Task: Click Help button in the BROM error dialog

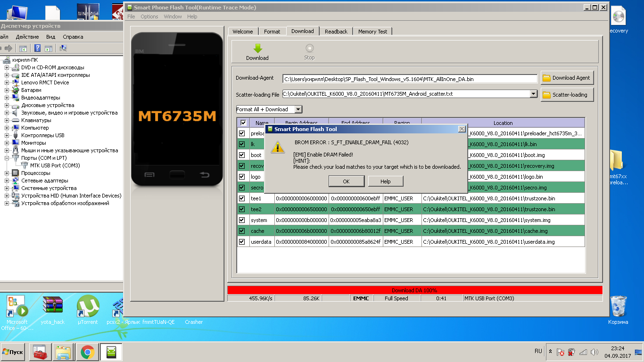Action: tap(385, 181)
